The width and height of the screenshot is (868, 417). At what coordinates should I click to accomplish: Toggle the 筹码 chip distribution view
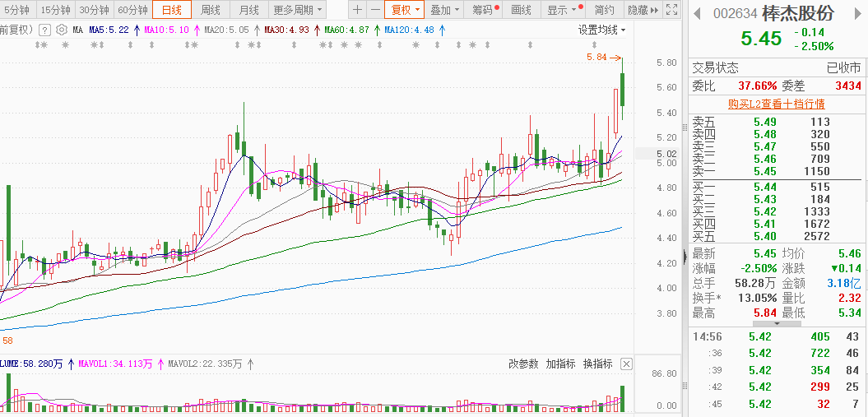point(483,9)
